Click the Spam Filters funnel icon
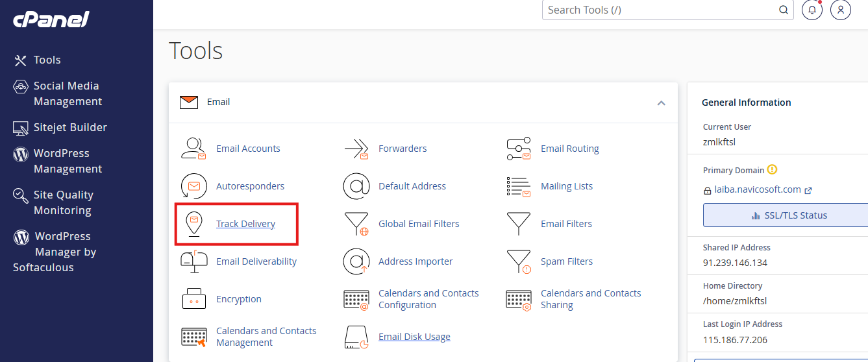The image size is (868, 362). tap(518, 261)
